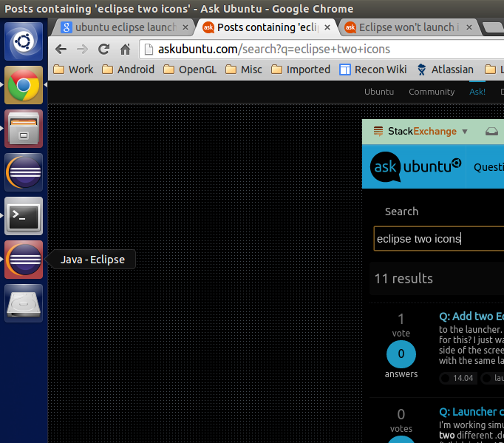Image resolution: width=504 pixels, height=443 pixels.
Task: Reload the current page
Action: [103, 50]
